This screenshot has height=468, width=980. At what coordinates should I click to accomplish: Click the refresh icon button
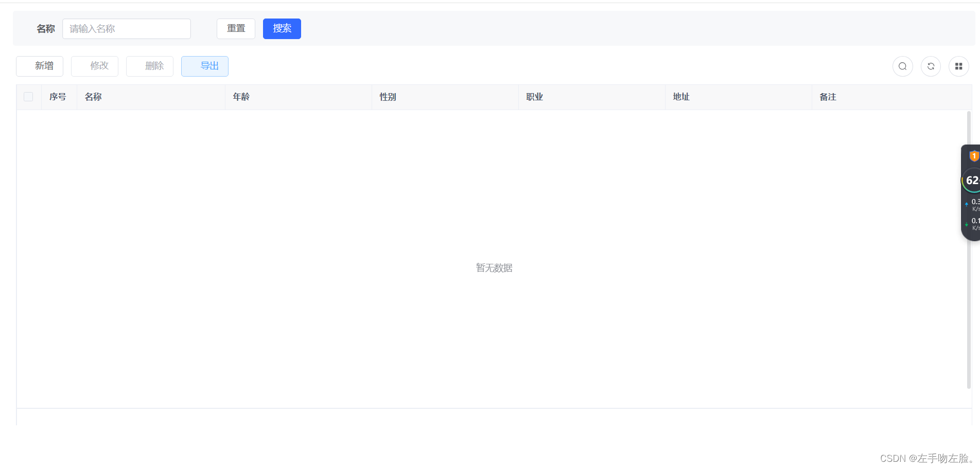931,66
